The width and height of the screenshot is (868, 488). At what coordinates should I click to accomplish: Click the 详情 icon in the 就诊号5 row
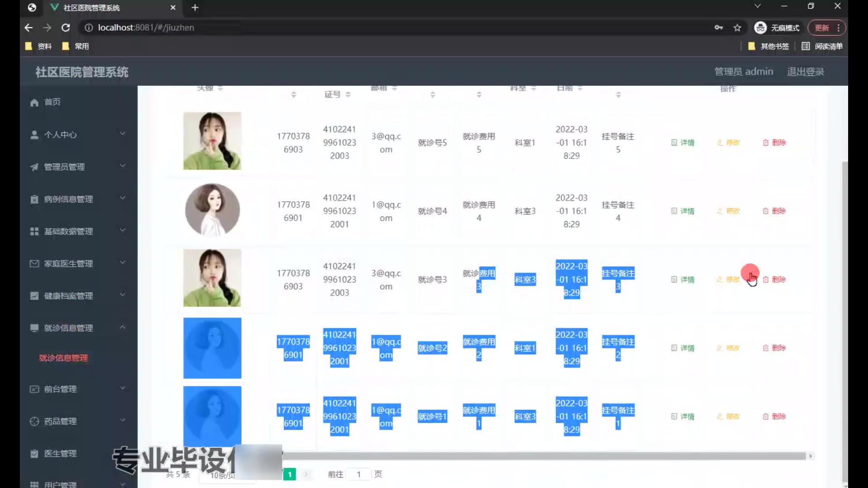[674, 143]
